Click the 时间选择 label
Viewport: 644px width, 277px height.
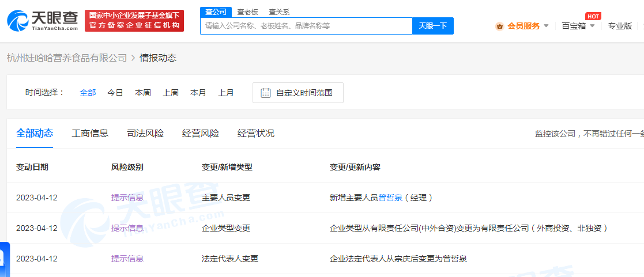(45, 92)
